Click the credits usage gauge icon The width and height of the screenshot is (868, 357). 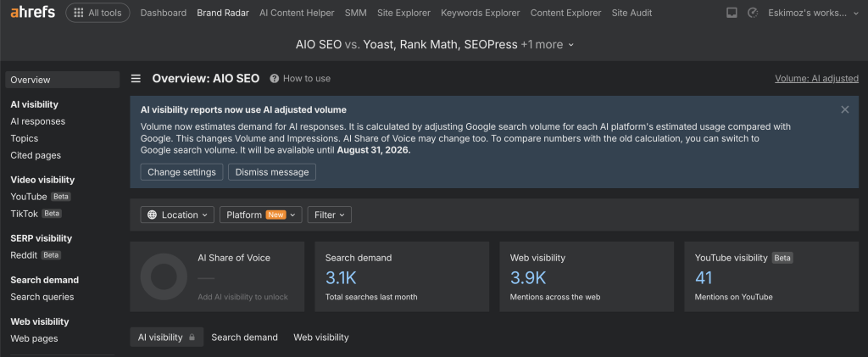coord(753,13)
